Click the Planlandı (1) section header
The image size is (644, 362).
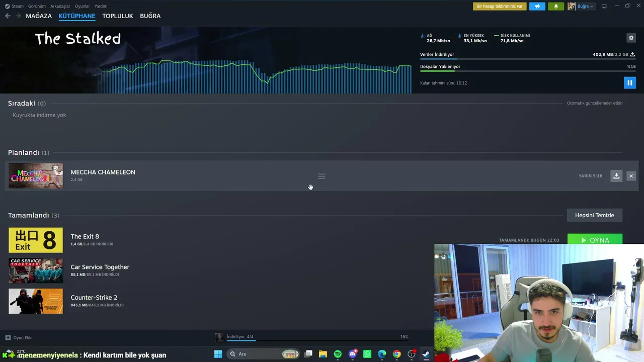(x=29, y=152)
